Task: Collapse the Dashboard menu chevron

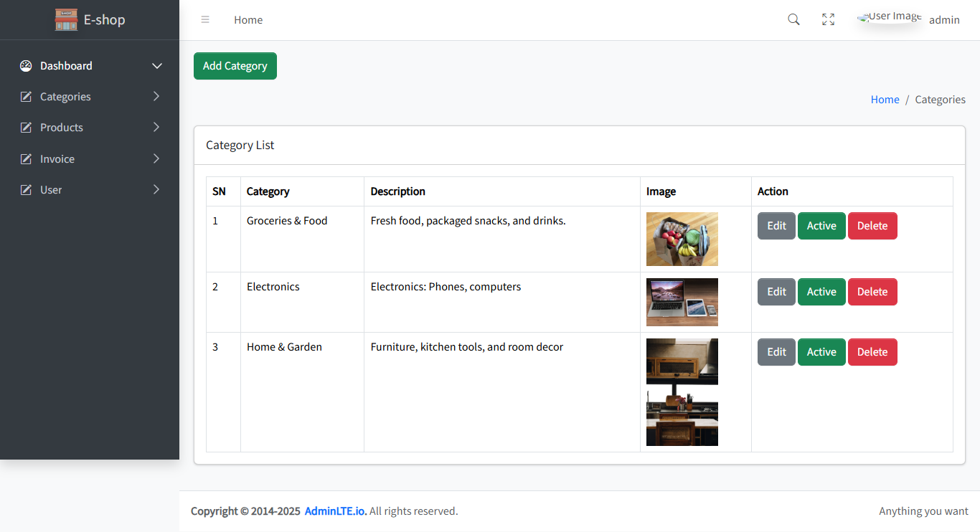Action: tap(157, 66)
